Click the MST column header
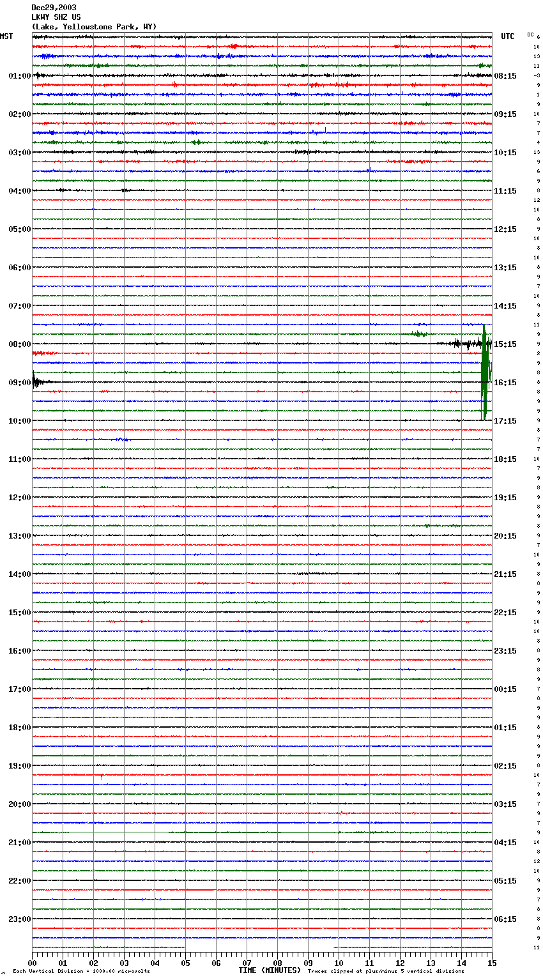The image size is (543, 980). point(6,36)
